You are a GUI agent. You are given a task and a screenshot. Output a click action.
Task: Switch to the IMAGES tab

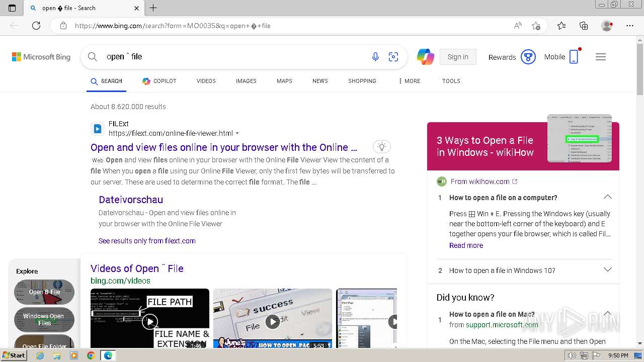pos(246,81)
